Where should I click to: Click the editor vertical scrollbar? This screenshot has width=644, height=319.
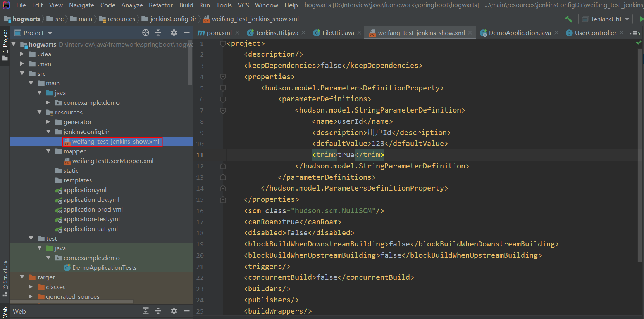click(x=640, y=155)
